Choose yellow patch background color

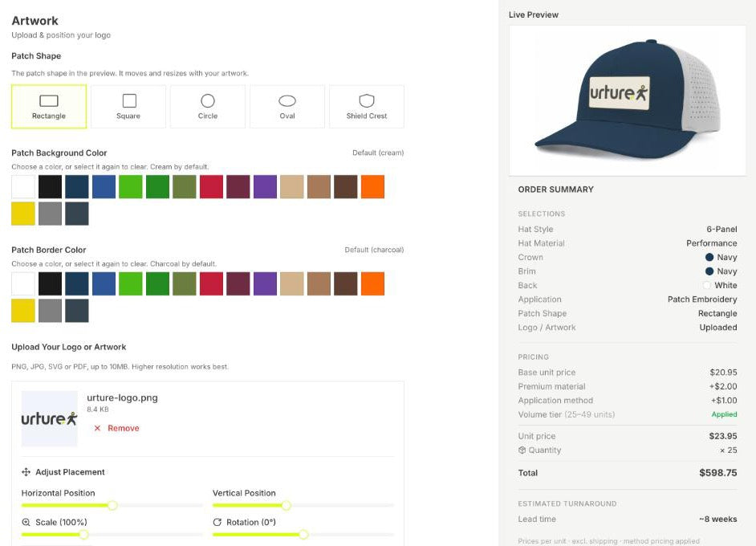tap(23, 214)
